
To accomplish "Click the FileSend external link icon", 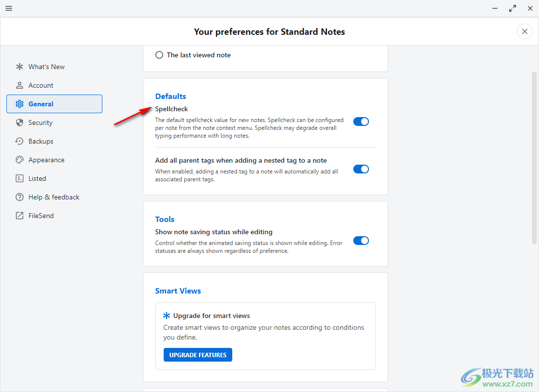I will coord(20,216).
